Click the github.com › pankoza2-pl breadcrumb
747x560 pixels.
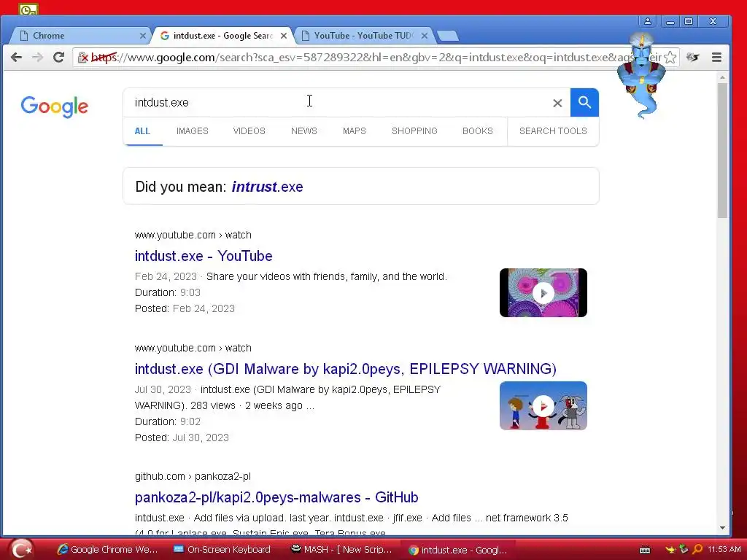(x=193, y=476)
